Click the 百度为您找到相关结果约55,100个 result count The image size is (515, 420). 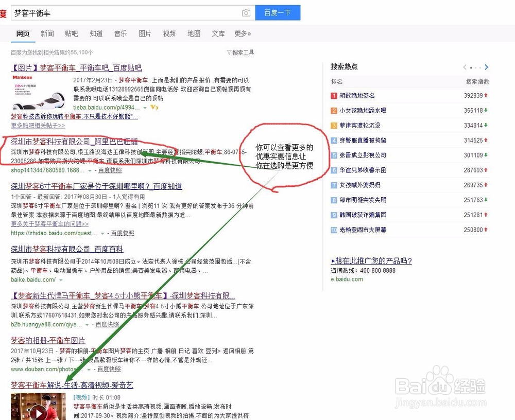(x=52, y=52)
